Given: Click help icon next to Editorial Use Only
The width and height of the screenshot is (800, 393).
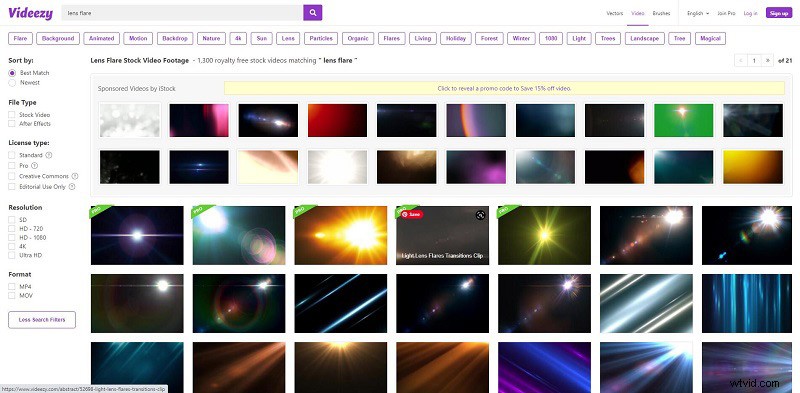Looking at the screenshot, I should point(72,187).
